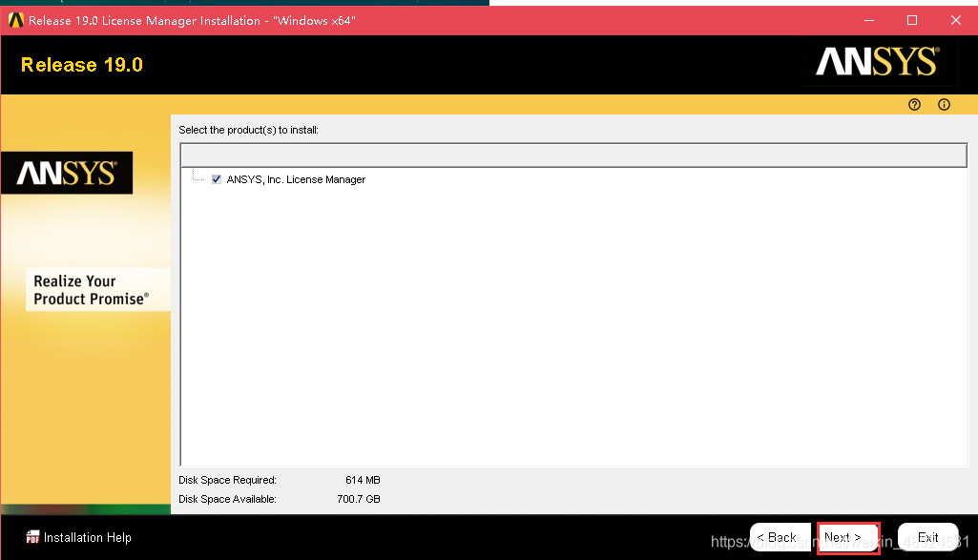The height and width of the screenshot is (560, 978).
Task: Click the ANSYS app icon in title bar
Action: (x=14, y=20)
